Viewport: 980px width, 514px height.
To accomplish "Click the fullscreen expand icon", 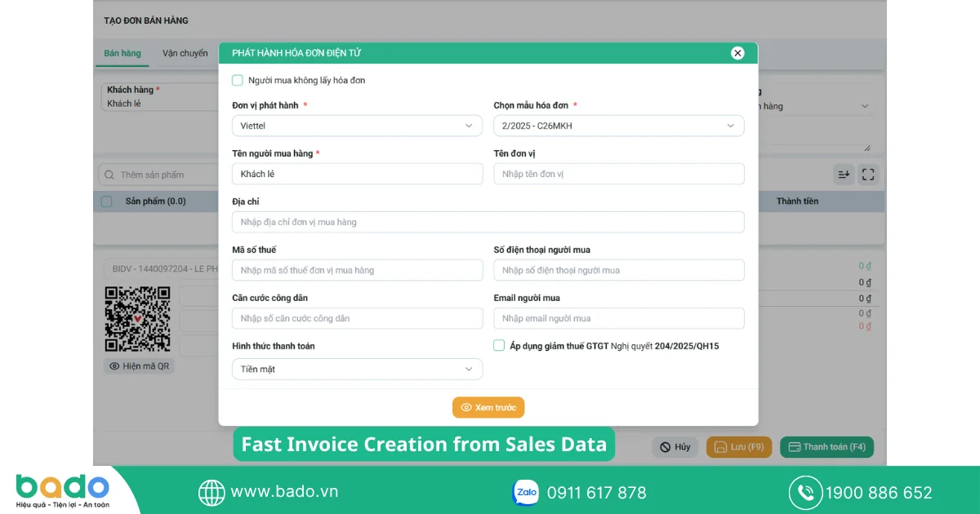I will 868,174.
